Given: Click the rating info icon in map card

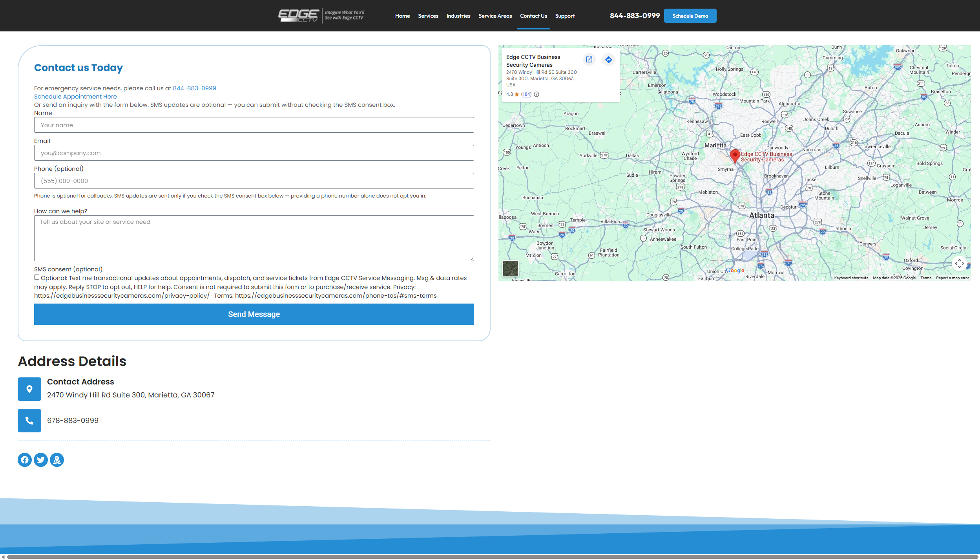Looking at the screenshot, I should point(537,94).
